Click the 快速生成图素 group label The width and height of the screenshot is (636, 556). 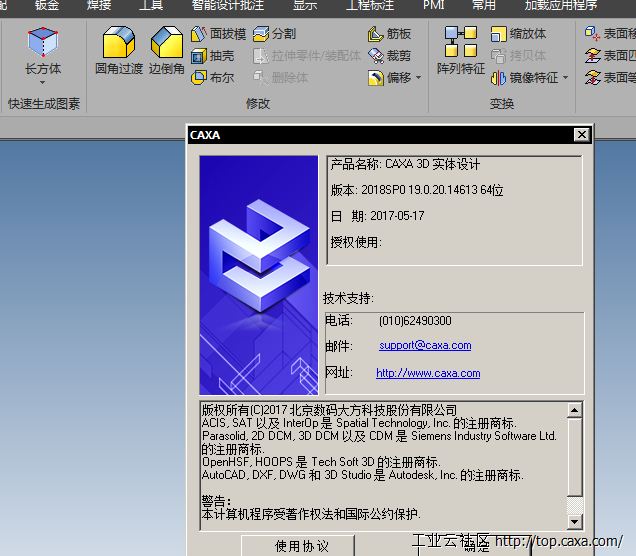(x=44, y=104)
